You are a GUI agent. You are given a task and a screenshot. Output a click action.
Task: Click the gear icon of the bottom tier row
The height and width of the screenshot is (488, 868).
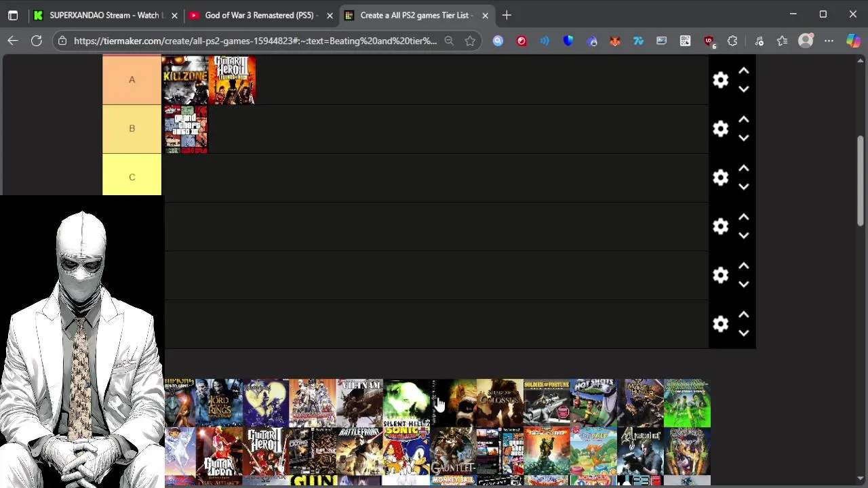(x=720, y=324)
